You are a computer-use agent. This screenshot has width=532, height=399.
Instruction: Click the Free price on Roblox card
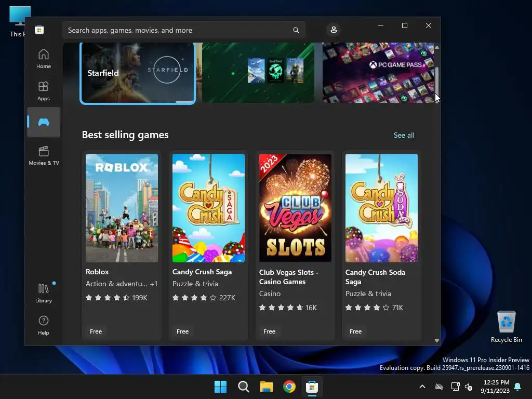(x=96, y=331)
